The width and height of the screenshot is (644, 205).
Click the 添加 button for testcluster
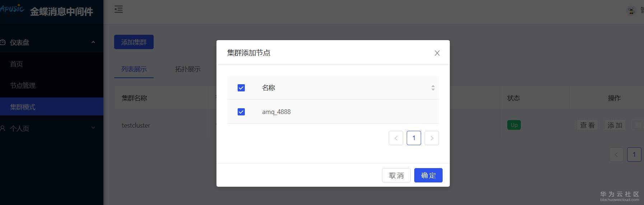click(x=615, y=125)
